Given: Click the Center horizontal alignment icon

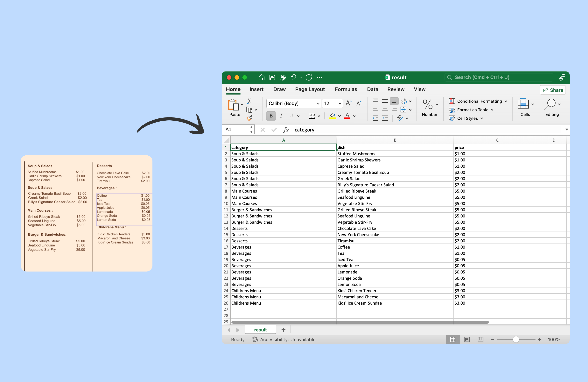Looking at the screenshot, I should pyautogui.click(x=385, y=110).
